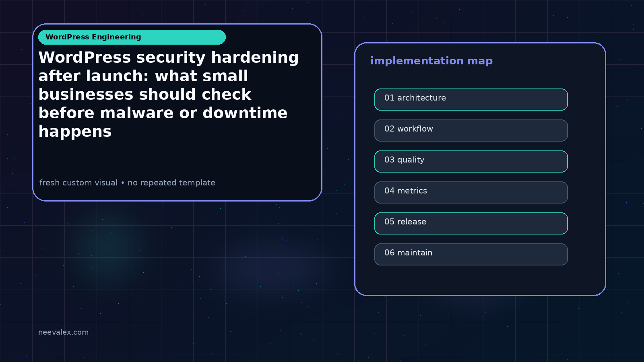Click the WordPress security hardening headline
The width and height of the screenshot is (644, 362).
pyautogui.click(x=169, y=94)
